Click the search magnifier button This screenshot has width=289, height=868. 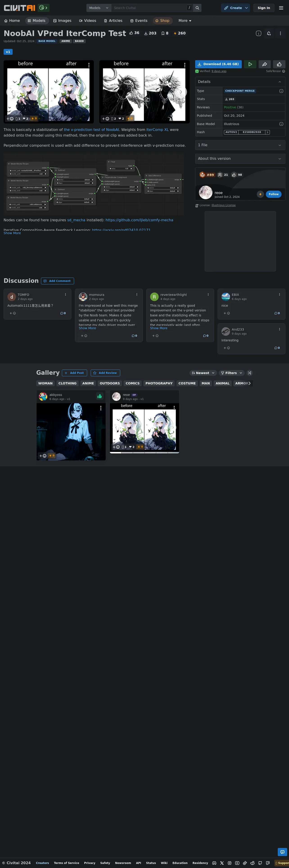tap(197, 8)
